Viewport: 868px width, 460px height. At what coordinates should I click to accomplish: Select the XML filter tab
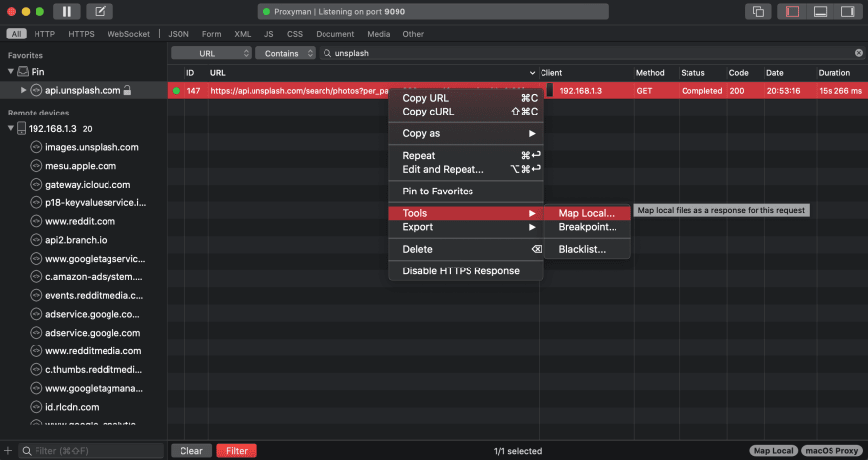pos(243,34)
